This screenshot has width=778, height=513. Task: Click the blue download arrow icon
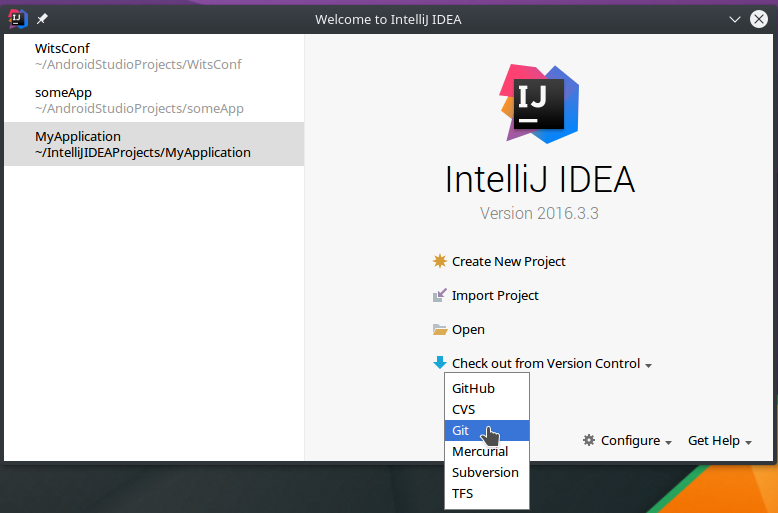click(x=440, y=363)
